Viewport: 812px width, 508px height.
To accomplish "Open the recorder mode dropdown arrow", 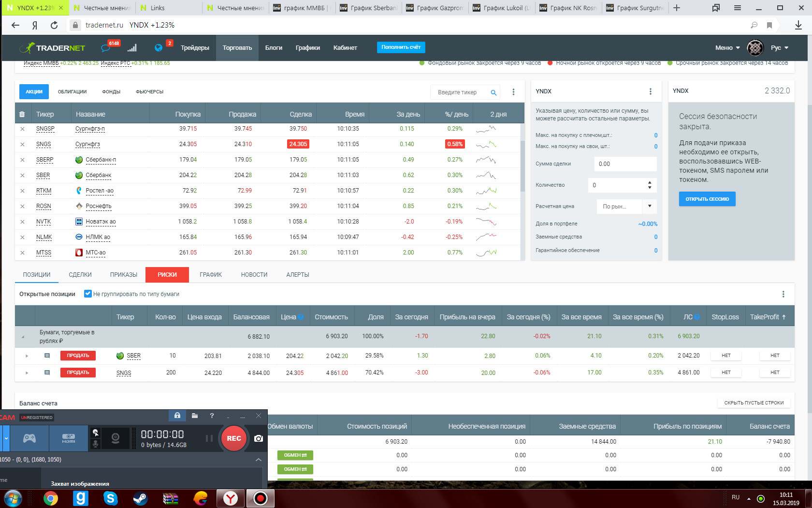I will pyautogui.click(x=6, y=438).
